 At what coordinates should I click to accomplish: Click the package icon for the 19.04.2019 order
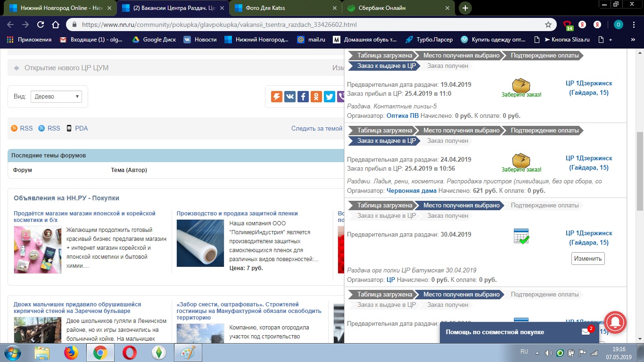coord(521,85)
